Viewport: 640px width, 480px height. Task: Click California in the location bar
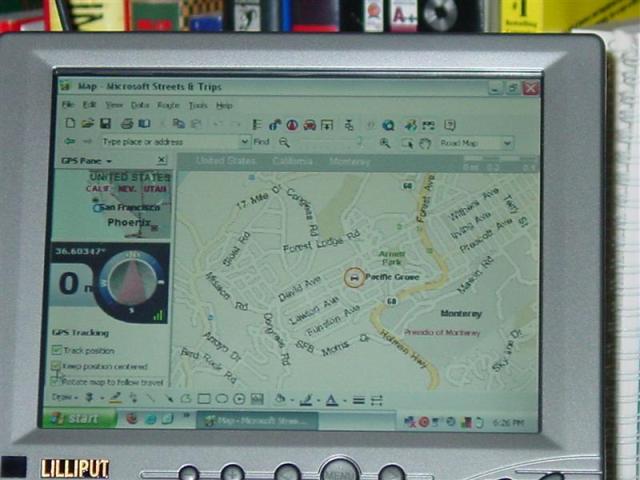click(x=292, y=161)
